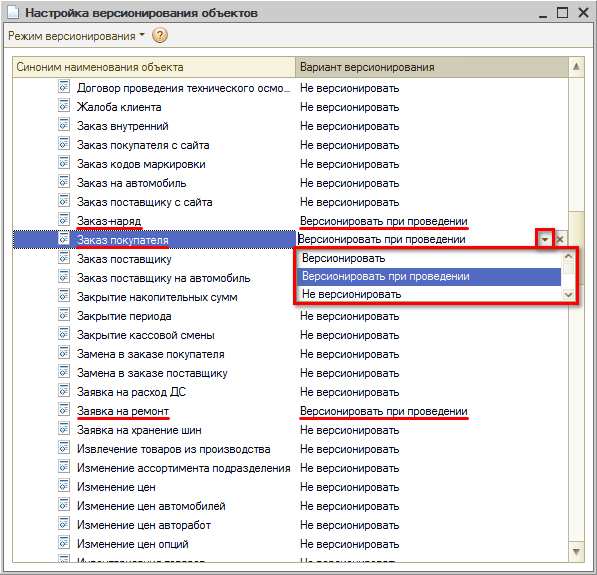Expand the versioning variant dropdown arrow

545,240
